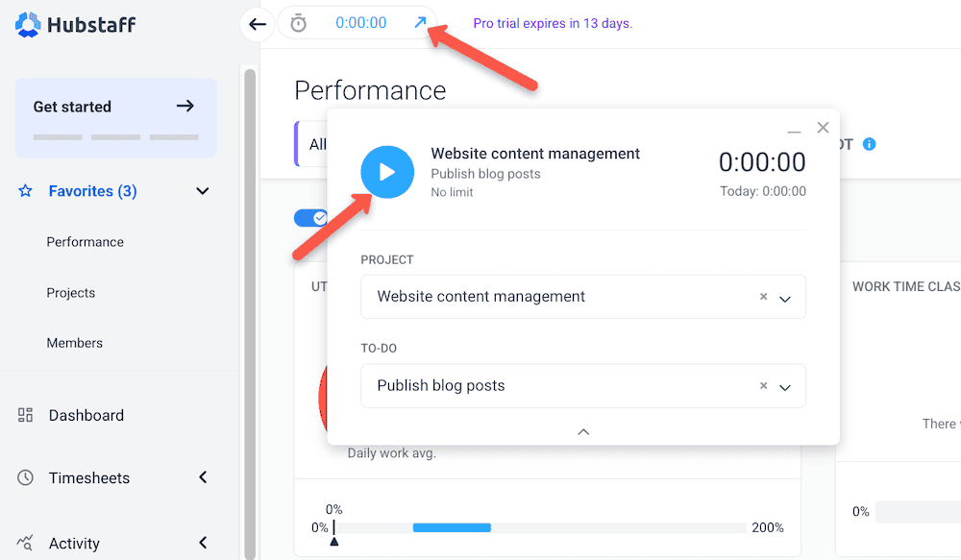Click the 0:00:00 timer in top bar
The width and height of the screenshot is (961, 560).
[x=361, y=23]
